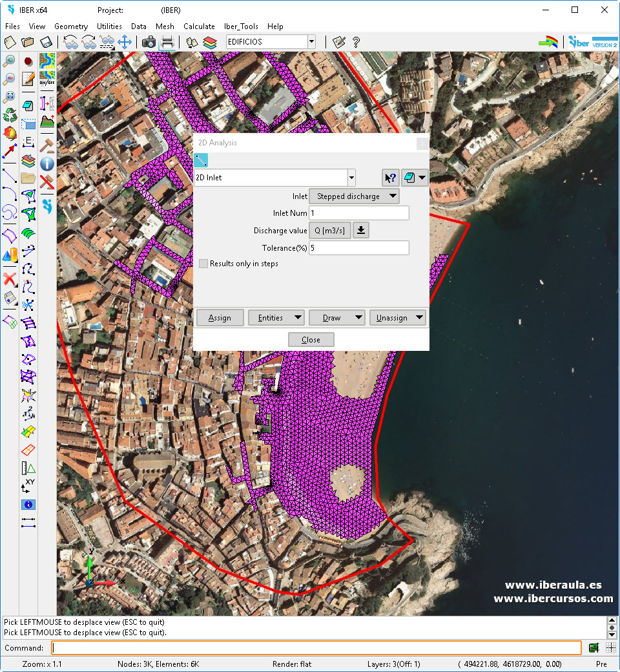Screen dimensions: 620x672
Task: Open the Iber_Tools menu
Action: click(241, 26)
